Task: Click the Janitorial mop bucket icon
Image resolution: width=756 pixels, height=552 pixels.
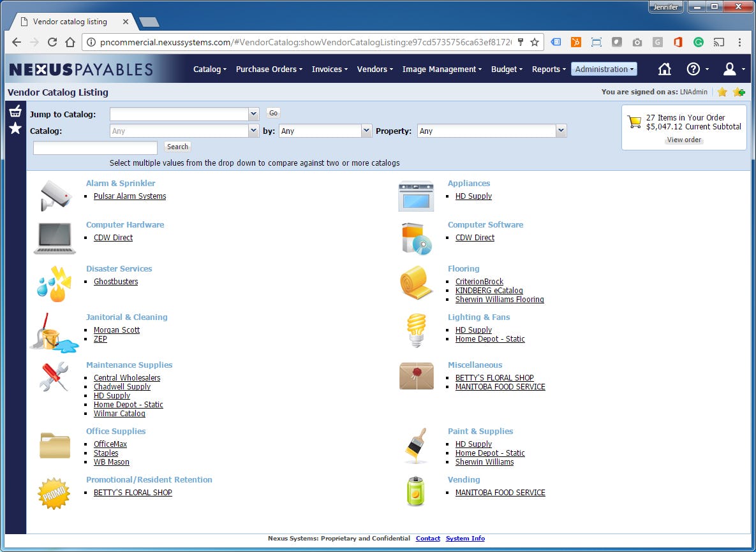Action: [x=54, y=332]
